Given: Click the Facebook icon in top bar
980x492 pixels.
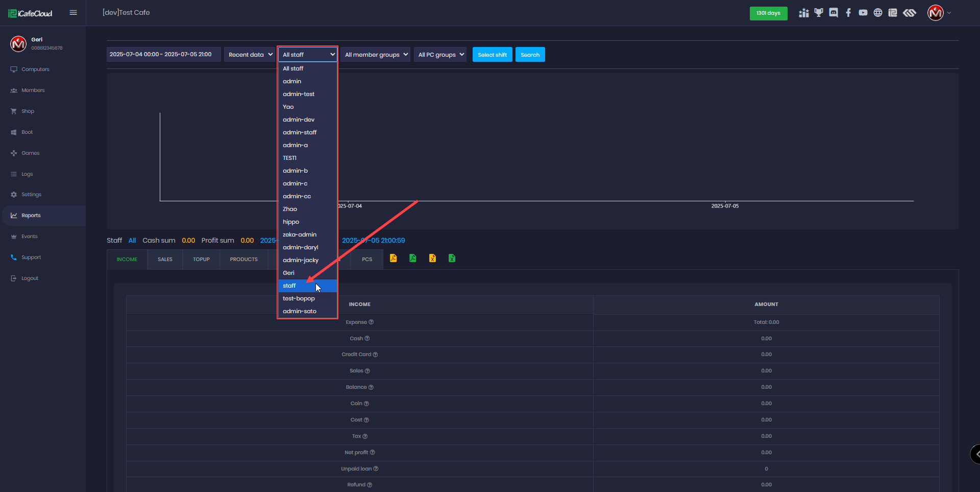Looking at the screenshot, I should [x=848, y=13].
